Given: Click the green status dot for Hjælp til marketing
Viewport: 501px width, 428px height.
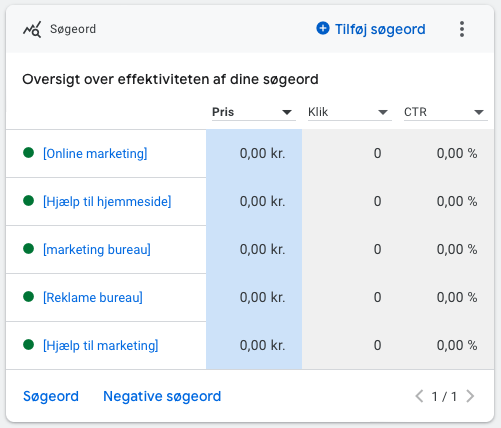Looking at the screenshot, I should tap(29, 345).
